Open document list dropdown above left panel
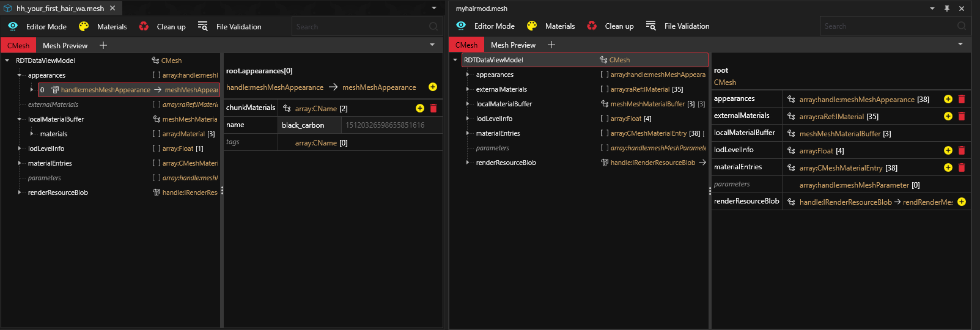This screenshot has height=330, width=980. [434, 9]
